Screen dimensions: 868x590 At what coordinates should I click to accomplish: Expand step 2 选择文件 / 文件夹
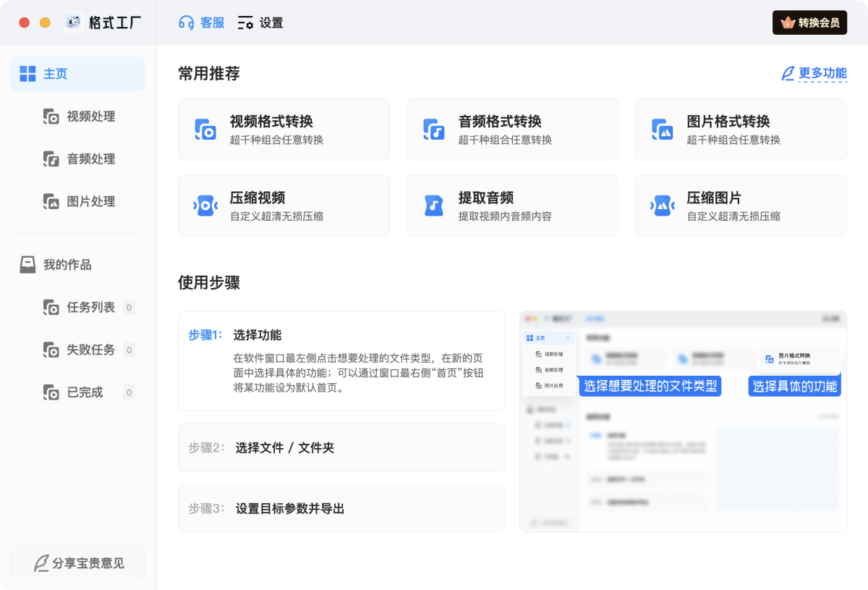point(341,448)
